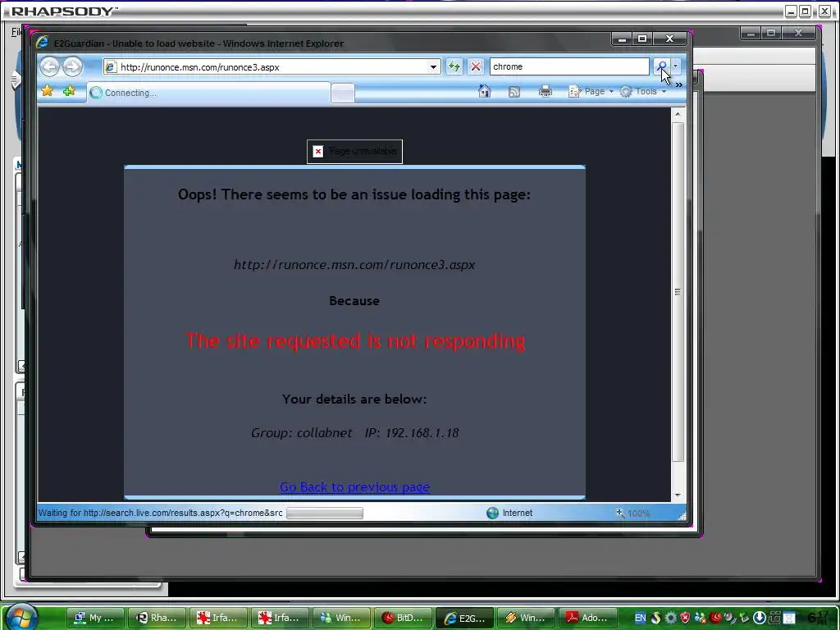
Task: Open the Windows Start orb
Action: click(22, 617)
